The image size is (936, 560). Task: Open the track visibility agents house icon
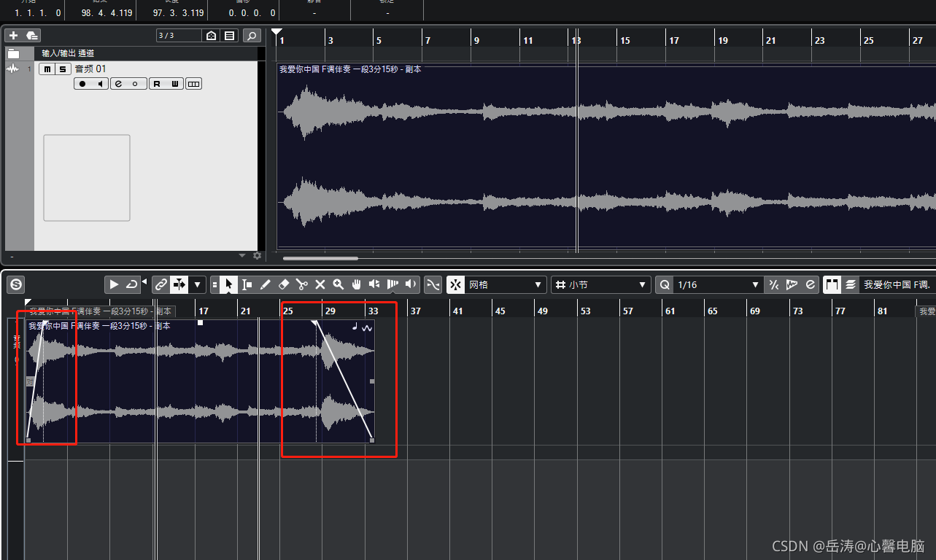[212, 35]
